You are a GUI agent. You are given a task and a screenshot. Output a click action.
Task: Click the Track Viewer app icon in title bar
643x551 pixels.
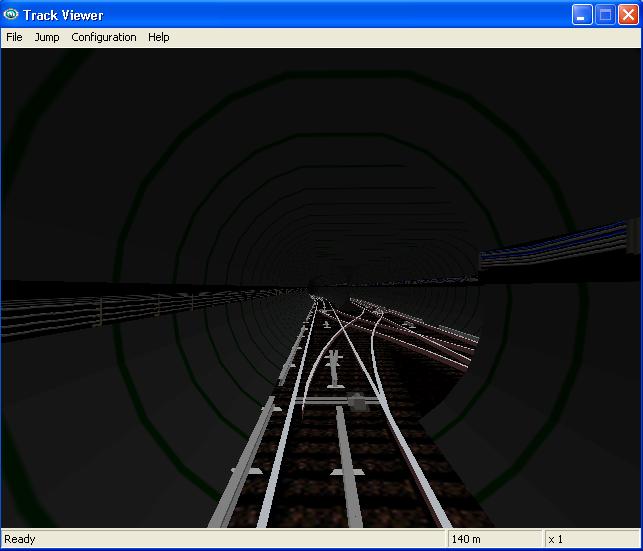pyautogui.click(x=11, y=15)
